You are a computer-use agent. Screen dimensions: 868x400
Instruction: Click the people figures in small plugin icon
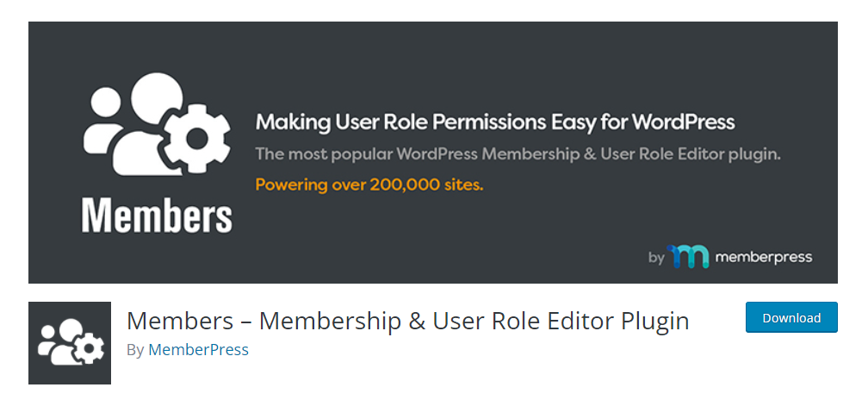coord(57,342)
